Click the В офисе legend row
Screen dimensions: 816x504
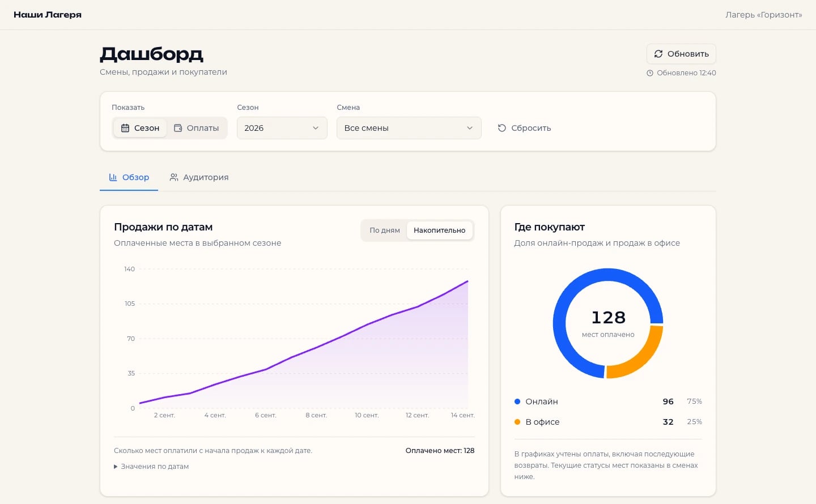[608, 422]
